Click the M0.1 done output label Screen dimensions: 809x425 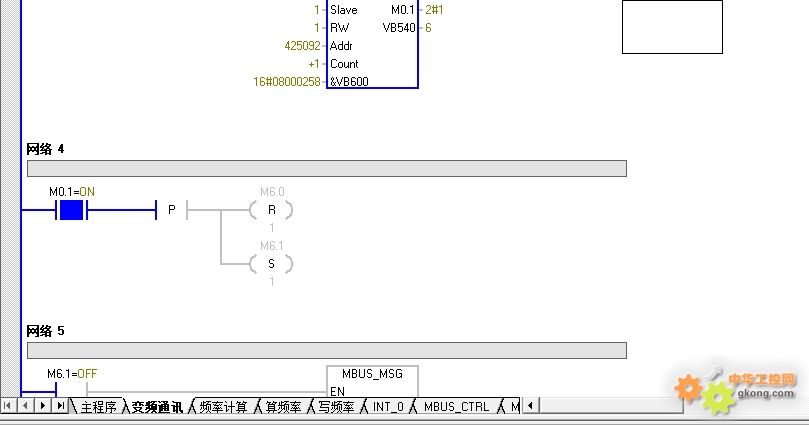(403, 10)
